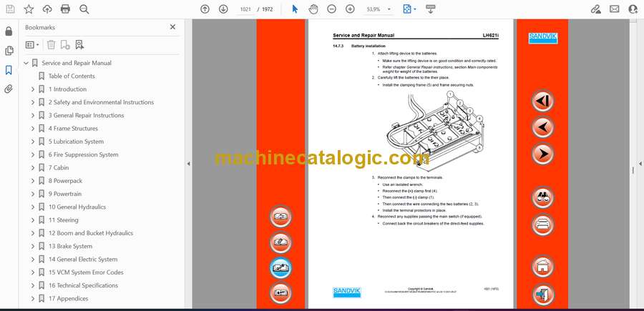Print the document using printer icon
Screen dimensions: 644x311
tap(65, 9)
